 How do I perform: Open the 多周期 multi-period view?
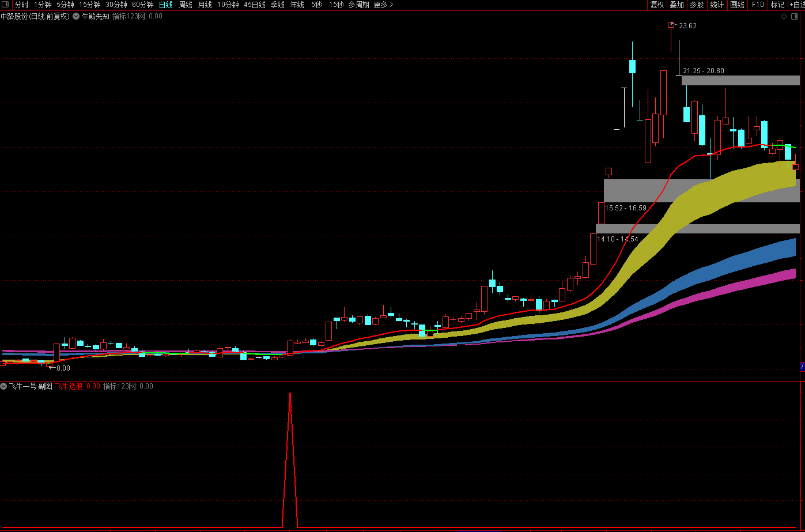pos(358,5)
